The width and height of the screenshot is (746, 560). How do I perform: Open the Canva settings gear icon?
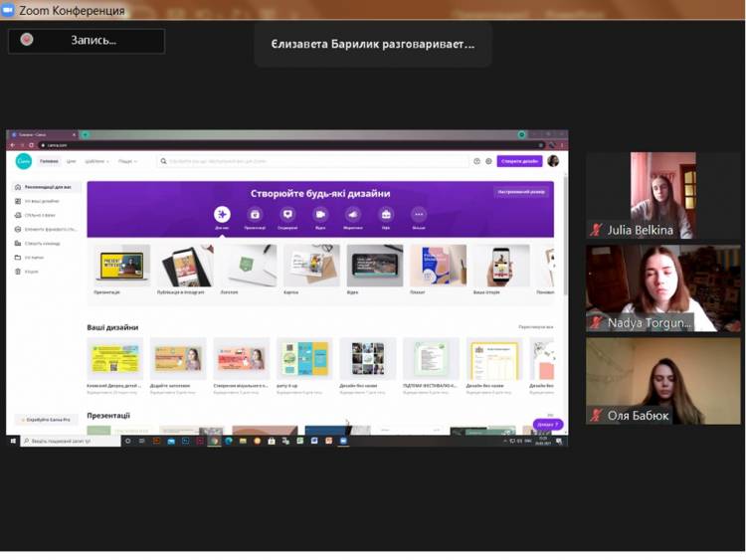[x=488, y=161]
